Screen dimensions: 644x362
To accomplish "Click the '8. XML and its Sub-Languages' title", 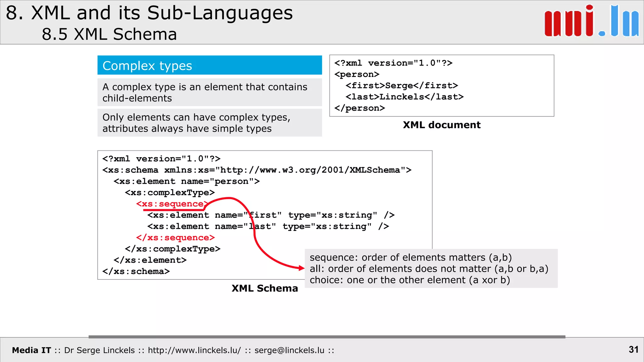I will click(149, 13).
